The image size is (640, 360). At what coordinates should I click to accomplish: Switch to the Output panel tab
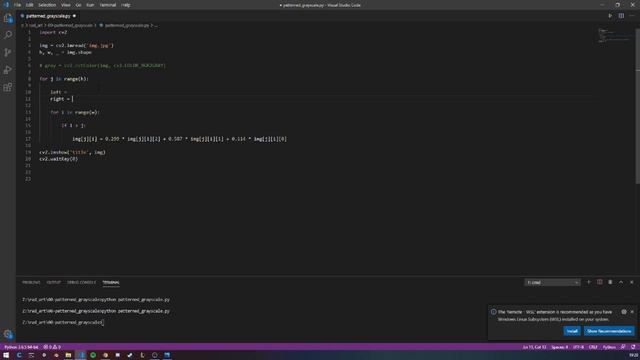(x=53, y=282)
